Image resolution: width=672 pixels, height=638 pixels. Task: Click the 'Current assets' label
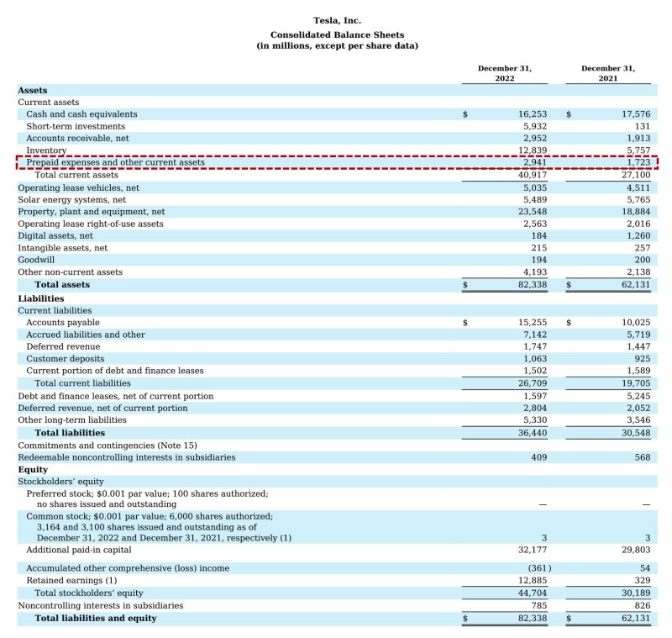(x=49, y=103)
